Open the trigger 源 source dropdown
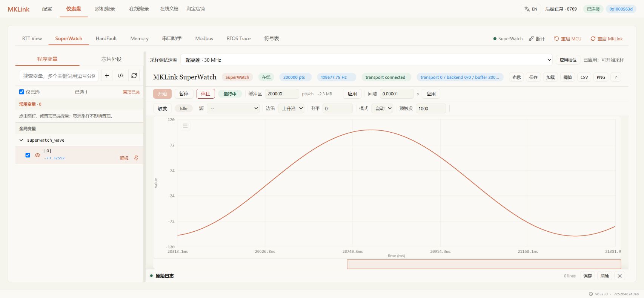Screen dimensions: 644x298 pos(233,109)
